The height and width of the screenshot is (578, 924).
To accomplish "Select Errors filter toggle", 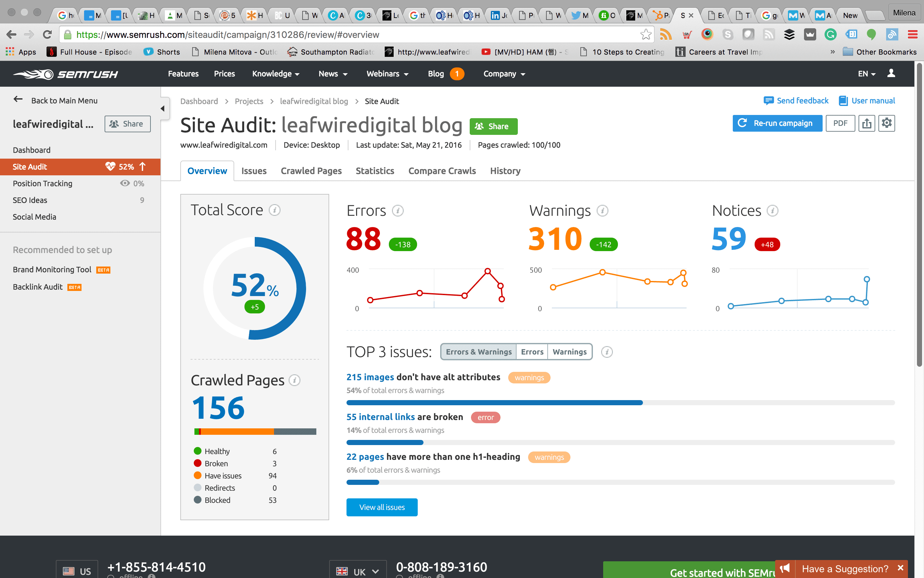I will pos(532,352).
